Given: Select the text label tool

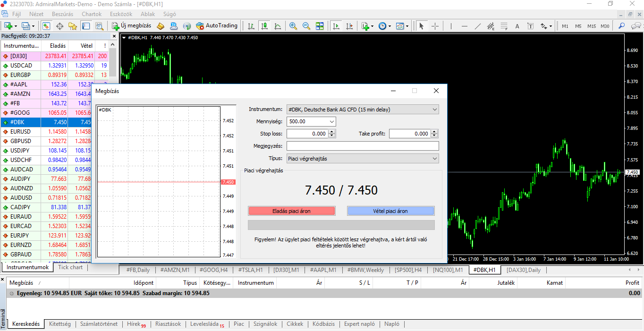Looking at the screenshot, I should [530, 26].
